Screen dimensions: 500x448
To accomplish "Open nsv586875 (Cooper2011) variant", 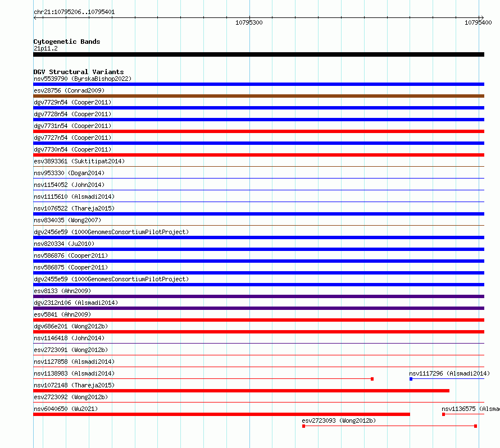I will tap(71, 267).
